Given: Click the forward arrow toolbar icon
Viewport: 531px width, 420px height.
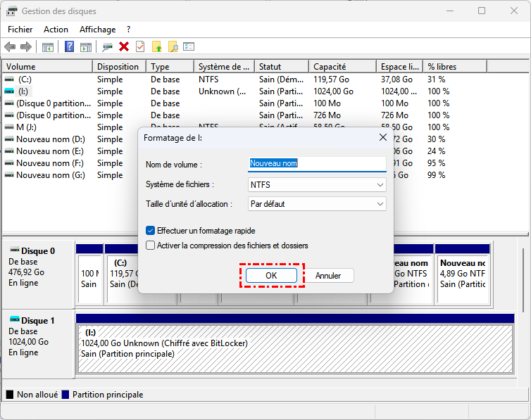Looking at the screenshot, I should click(x=26, y=47).
